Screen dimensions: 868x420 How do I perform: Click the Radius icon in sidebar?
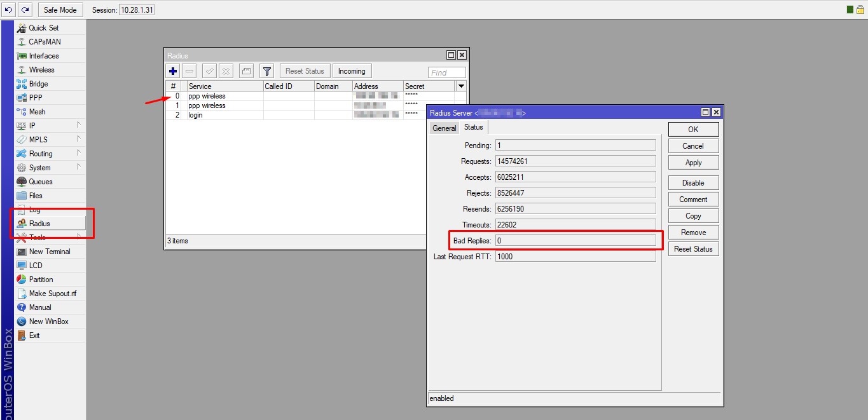tap(22, 224)
